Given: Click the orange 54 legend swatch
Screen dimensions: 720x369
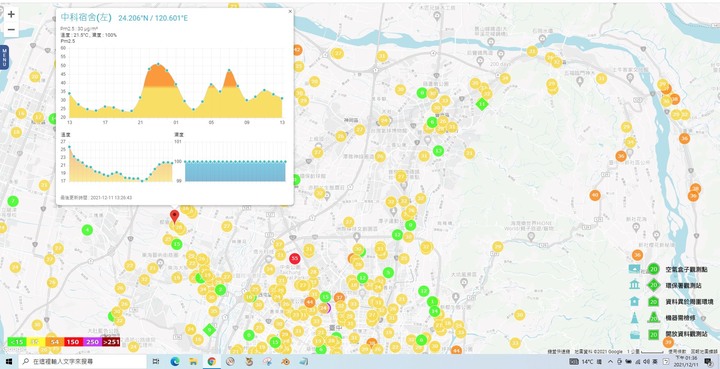Looking at the screenshot, I should coord(54,342).
